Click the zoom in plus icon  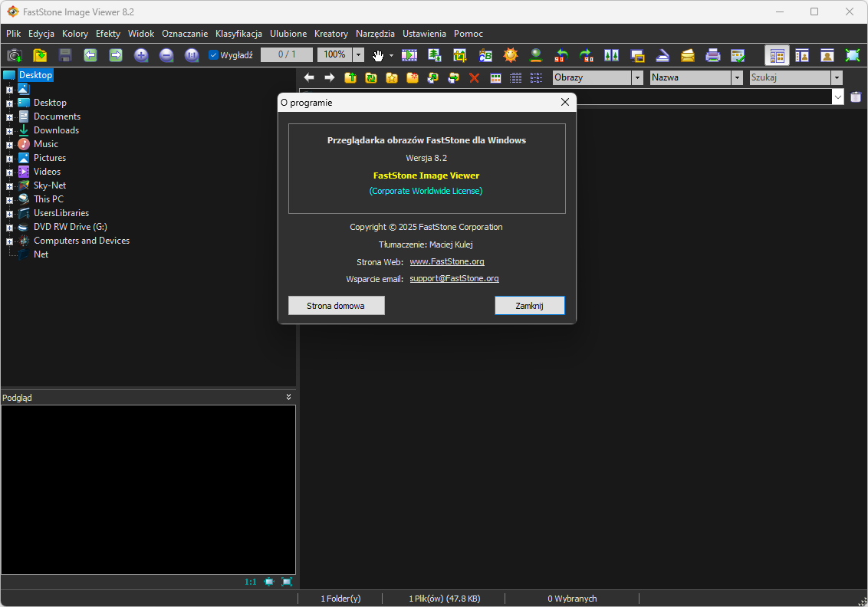point(141,54)
